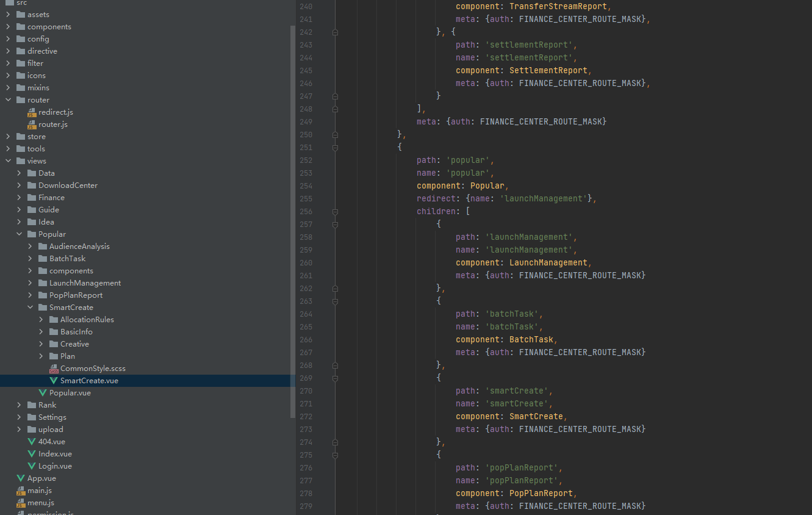
Task: Collapse the views folder
Action: click(8, 161)
